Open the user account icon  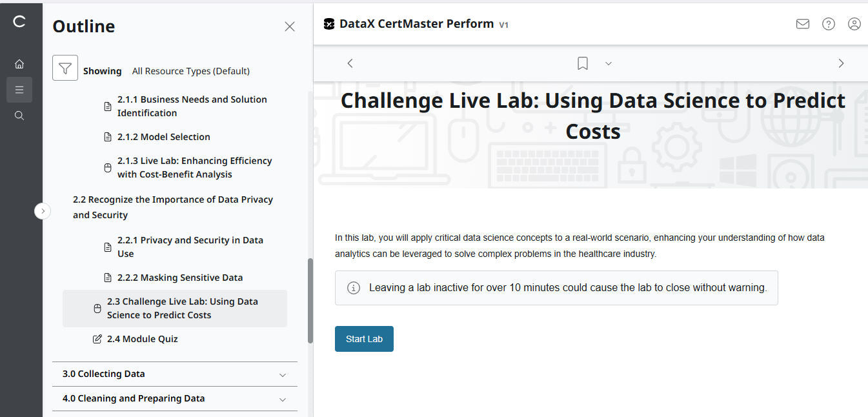[854, 24]
